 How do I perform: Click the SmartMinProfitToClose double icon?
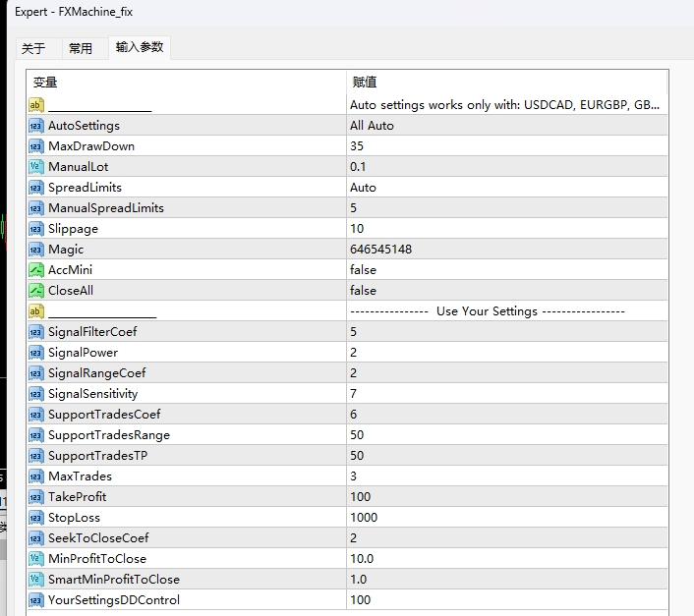tap(36, 580)
